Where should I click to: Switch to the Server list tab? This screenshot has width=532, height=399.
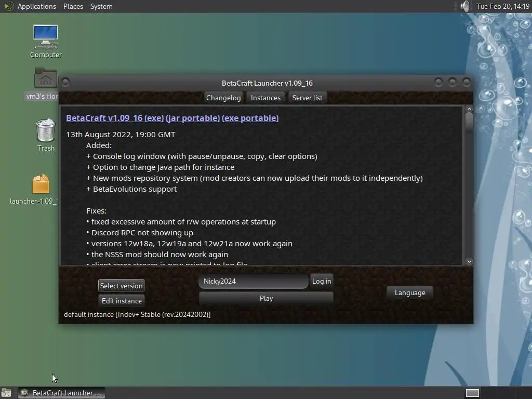307,98
